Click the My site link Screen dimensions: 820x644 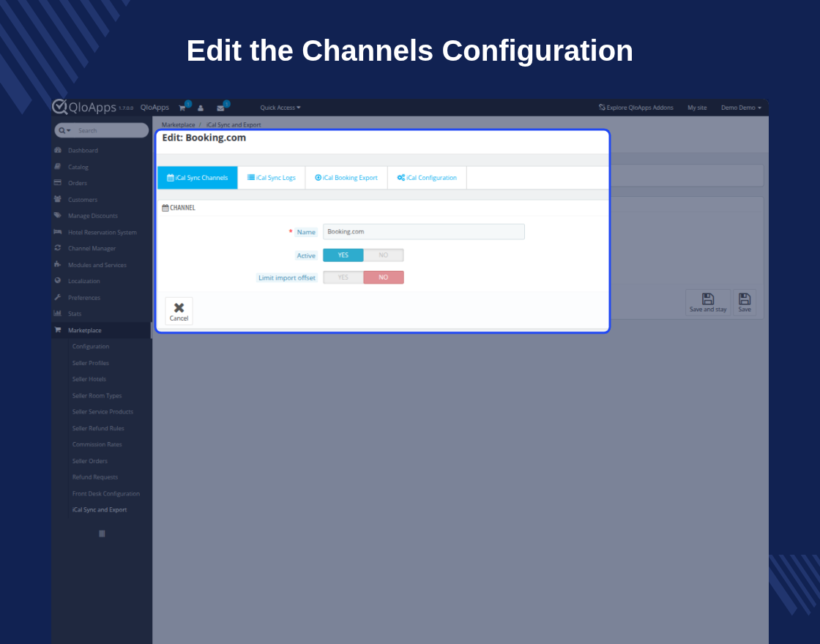tap(697, 108)
